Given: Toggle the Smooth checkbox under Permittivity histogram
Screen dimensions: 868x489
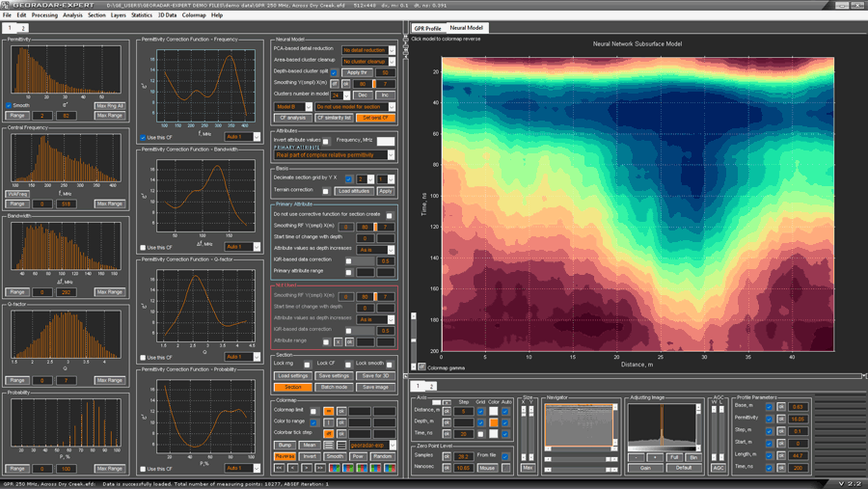Looking at the screenshot, I should click(x=10, y=106).
